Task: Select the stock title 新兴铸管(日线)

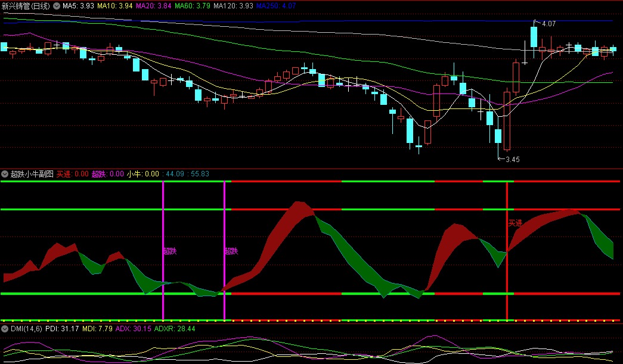Action: (x=26, y=6)
